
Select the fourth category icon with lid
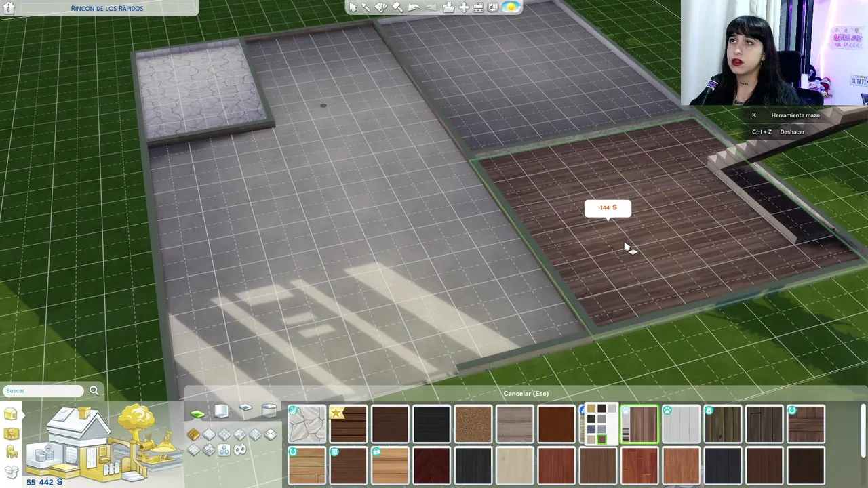click(269, 410)
